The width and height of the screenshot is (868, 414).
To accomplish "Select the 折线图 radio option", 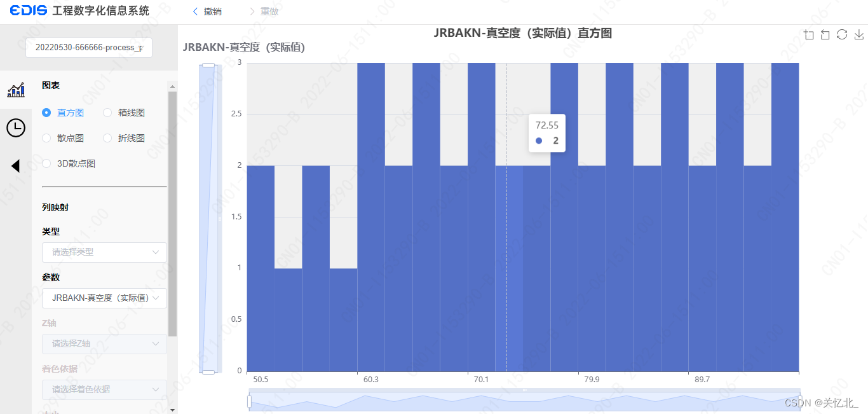I will tap(107, 138).
